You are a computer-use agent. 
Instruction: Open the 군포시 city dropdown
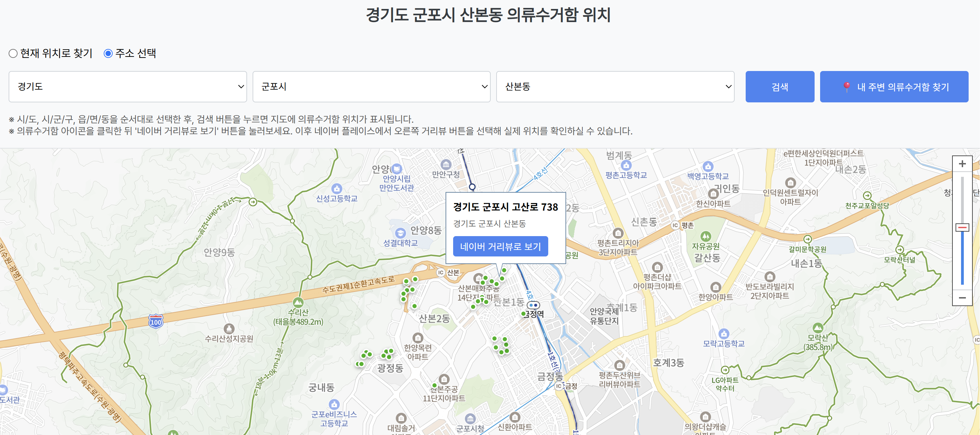[371, 87]
